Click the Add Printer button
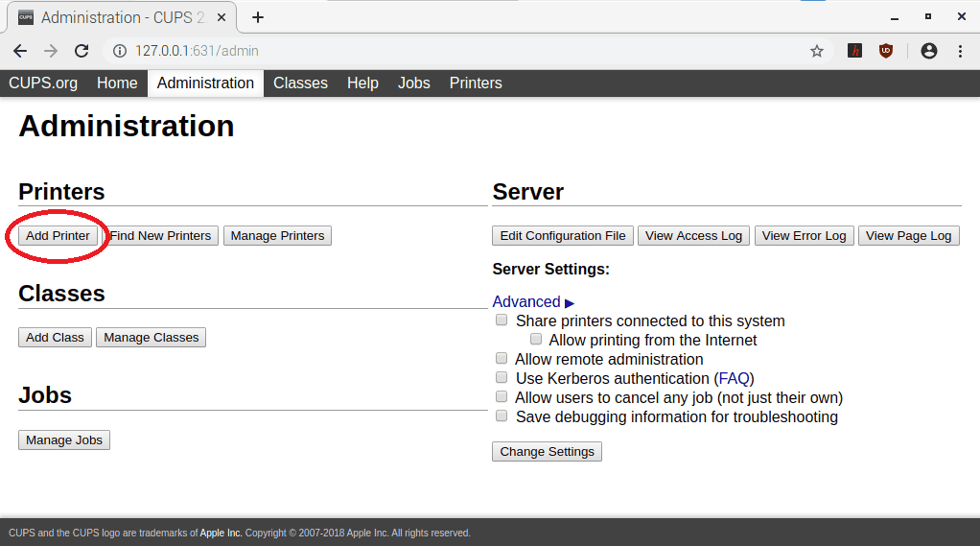The height and width of the screenshot is (546, 980). (58, 236)
